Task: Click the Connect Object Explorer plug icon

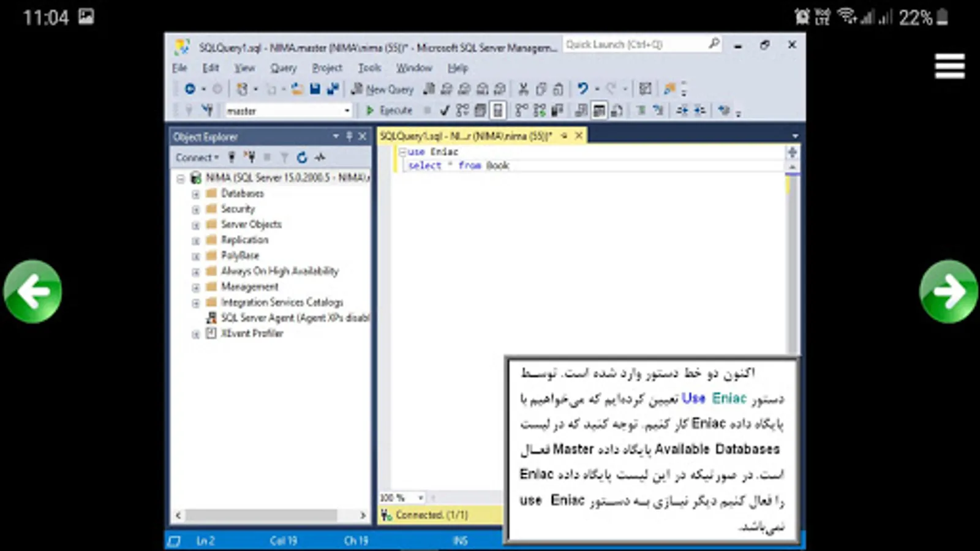Action: pyautogui.click(x=232, y=157)
